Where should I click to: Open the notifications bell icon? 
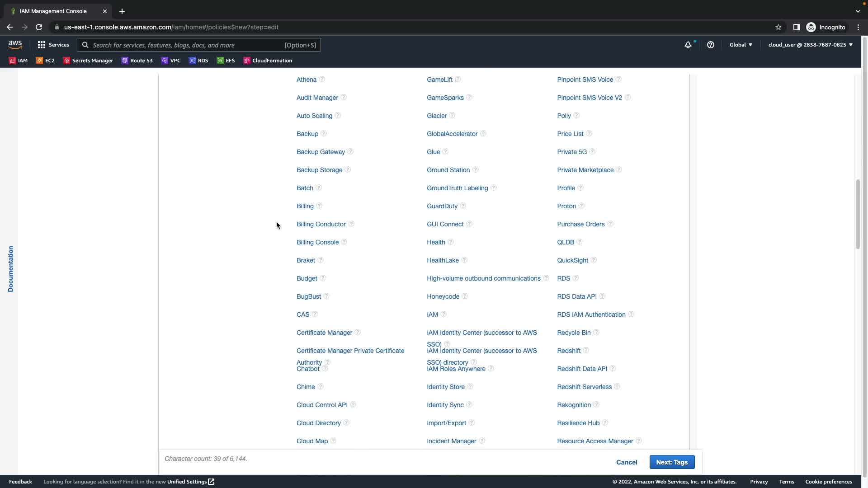[688, 45]
